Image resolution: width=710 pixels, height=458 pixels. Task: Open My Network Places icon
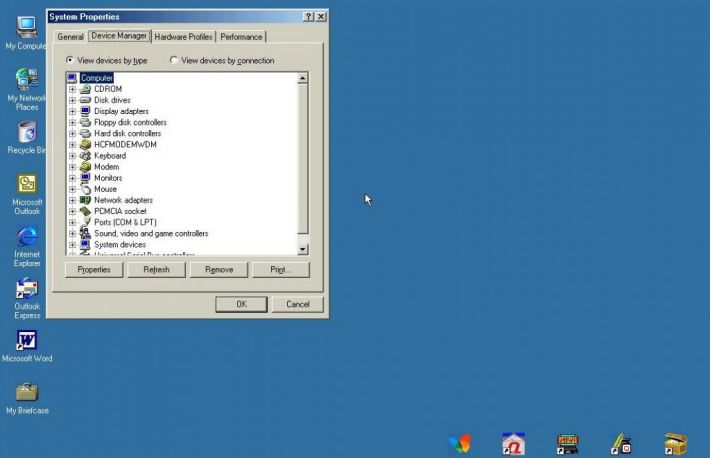(x=27, y=80)
